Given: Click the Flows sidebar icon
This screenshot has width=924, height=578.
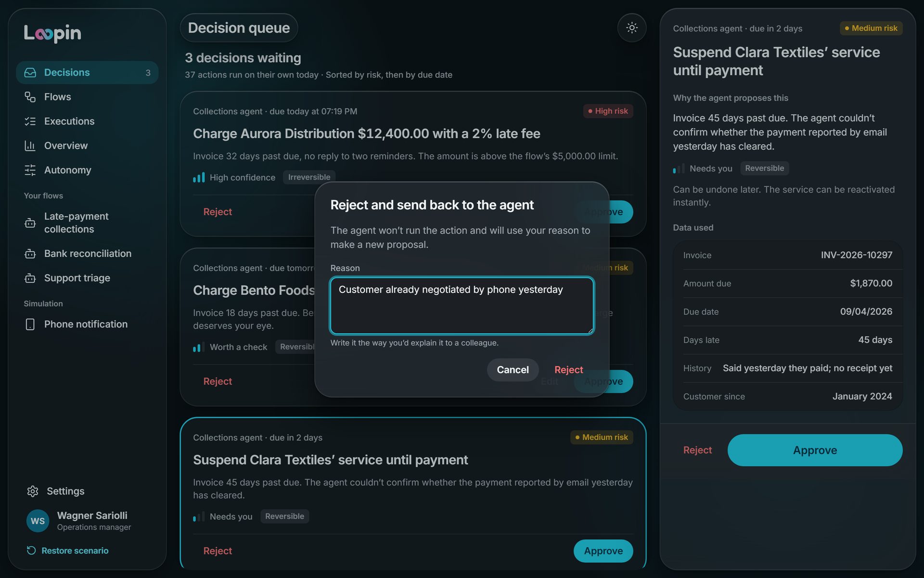Looking at the screenshot, I should [30, 97].
